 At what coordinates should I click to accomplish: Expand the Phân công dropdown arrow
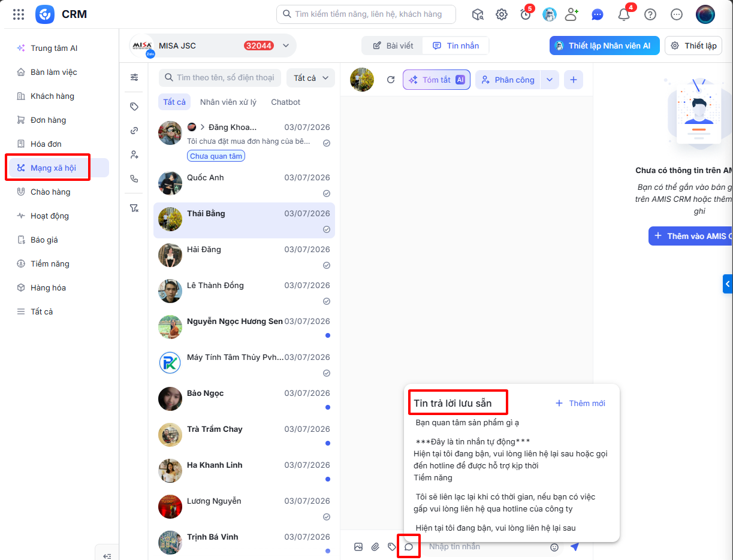[x=550, y=80]
